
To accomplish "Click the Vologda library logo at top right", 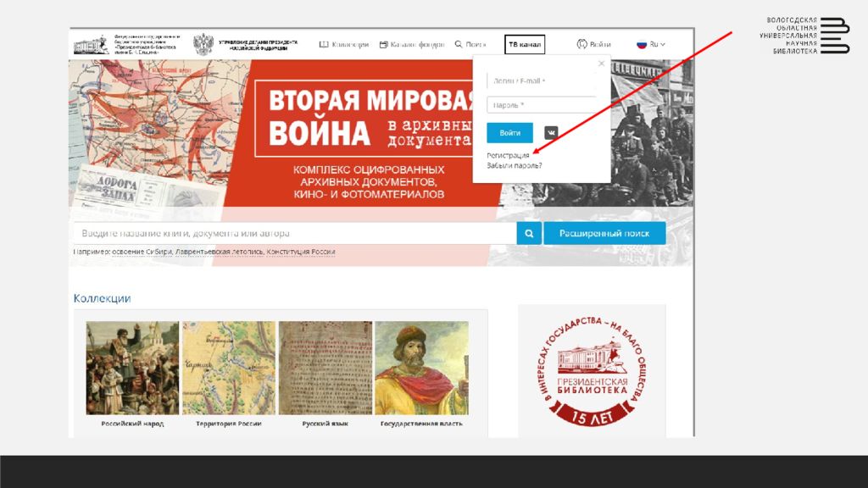I will [804, 36].
